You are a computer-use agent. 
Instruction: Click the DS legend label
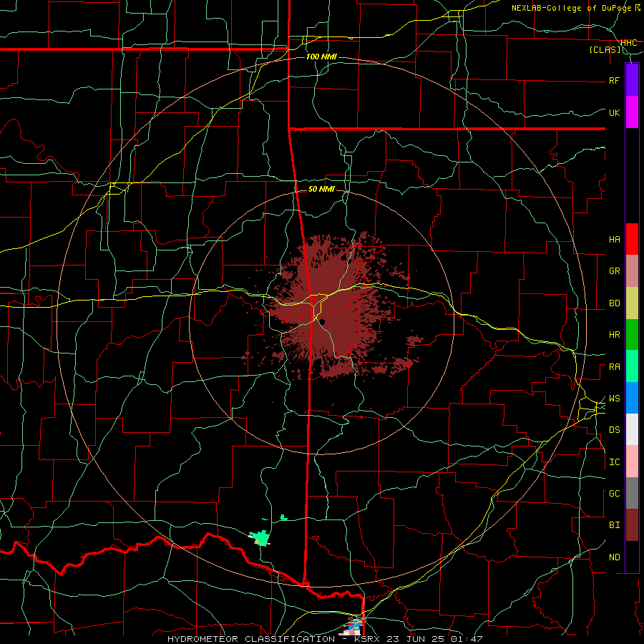pyautogui.click(x=614, y=430)
